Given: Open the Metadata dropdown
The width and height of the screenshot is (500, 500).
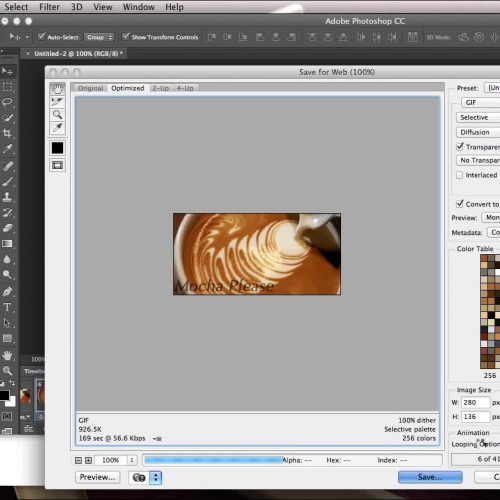Looking at the screenshot, I should tap(494, 232).
